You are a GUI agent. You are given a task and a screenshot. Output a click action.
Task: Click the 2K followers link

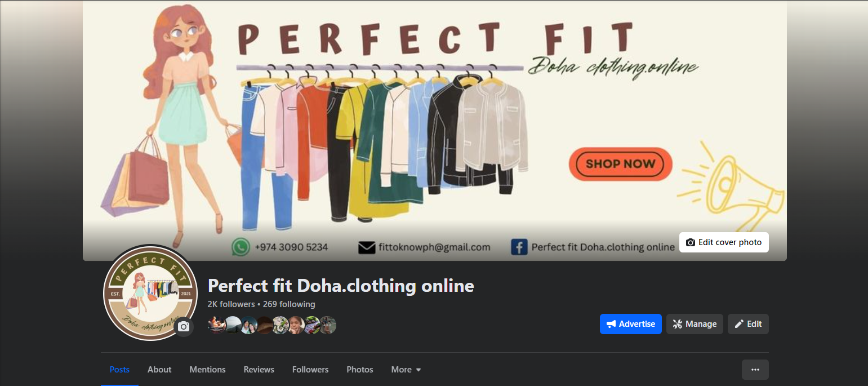(x=231, y=304)
